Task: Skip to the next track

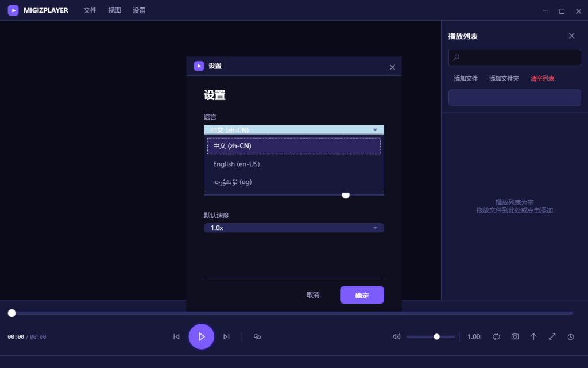Action: point(226,337)
